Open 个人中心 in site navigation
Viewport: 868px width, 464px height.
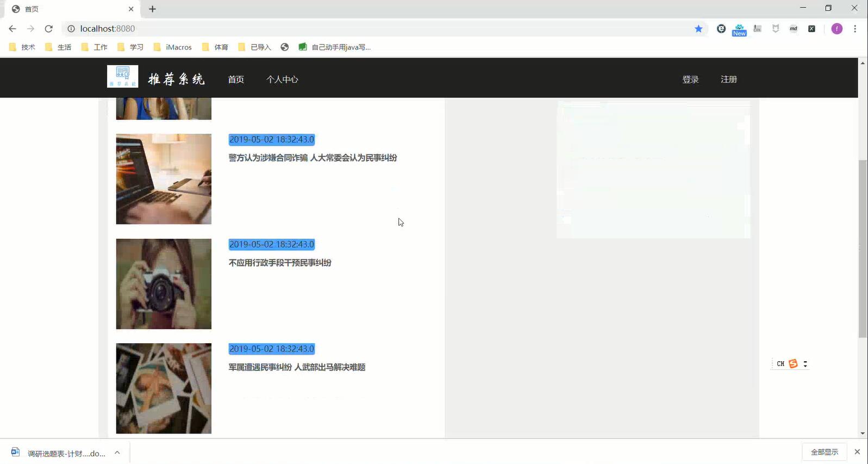282,79
